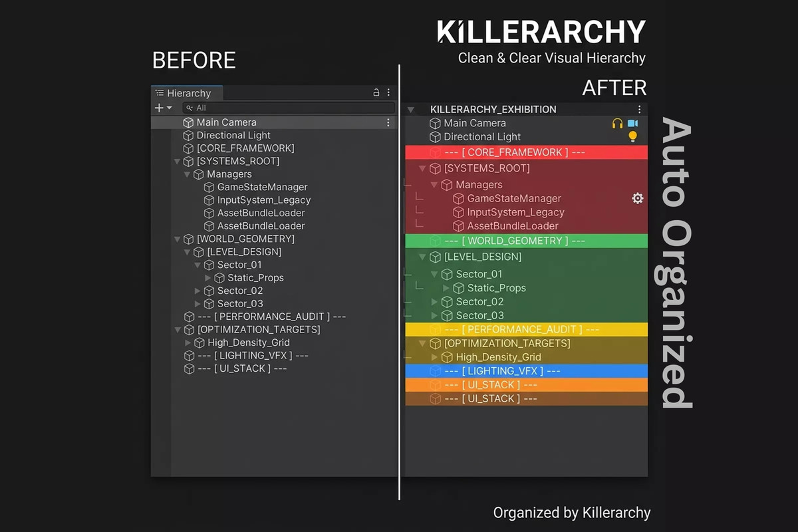Expand Static_Props in the Before hierarchy
This screenshot has height=532, width=798.
coord(208,278)
